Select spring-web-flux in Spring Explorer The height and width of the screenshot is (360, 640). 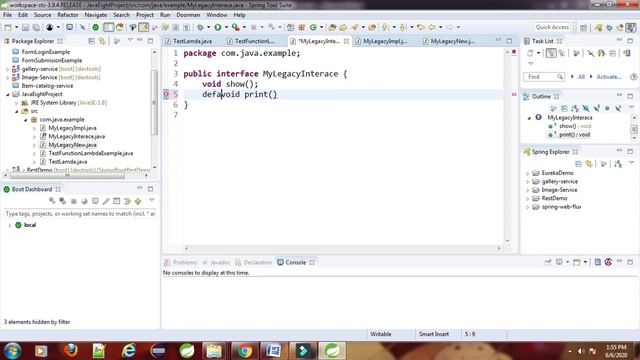tap(561, 207)
